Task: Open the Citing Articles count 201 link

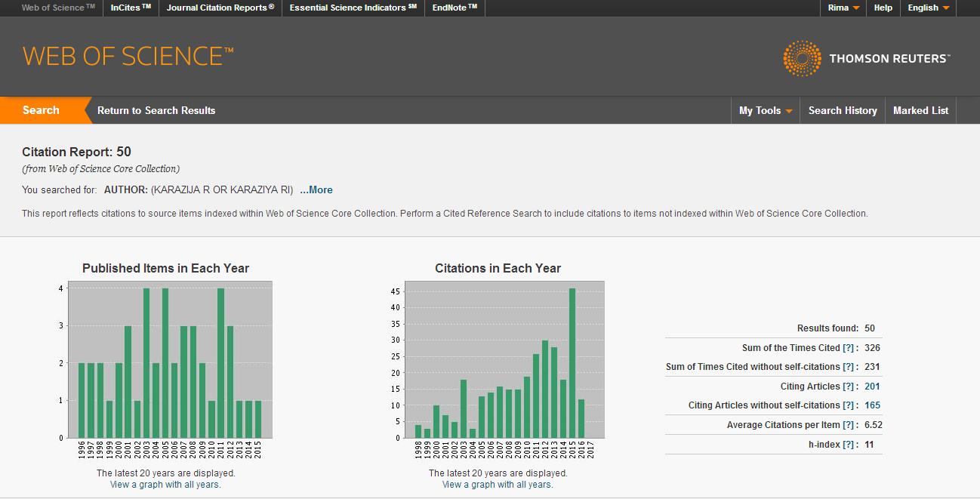Action: (x=872, y=387)
